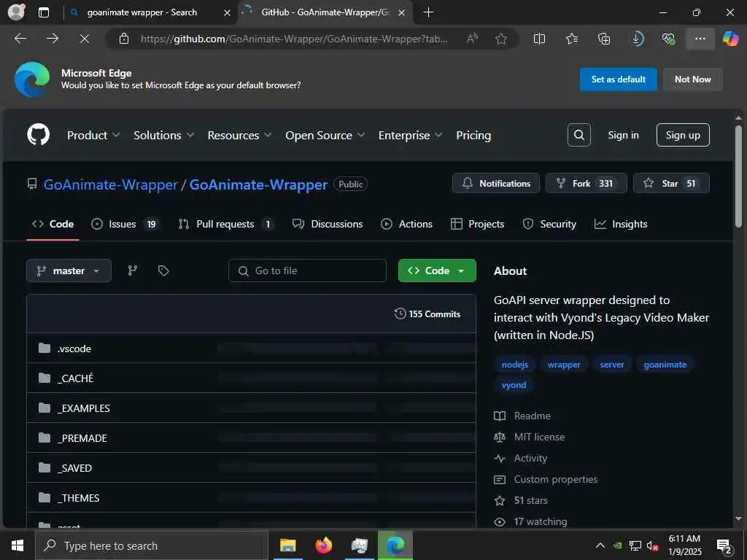Click the GitHub logo icon
This screenshot has width=747, height=560.
[x=38, y=135]
